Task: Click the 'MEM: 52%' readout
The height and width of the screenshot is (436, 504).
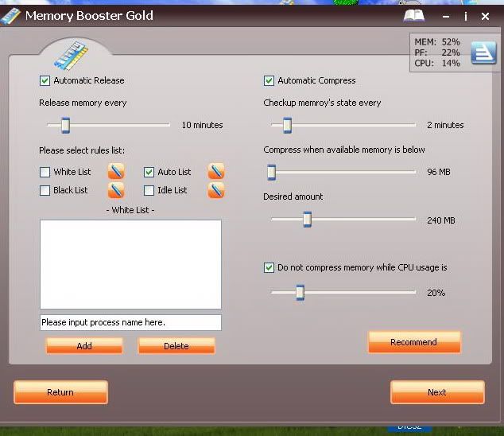Action: point(437,42)
